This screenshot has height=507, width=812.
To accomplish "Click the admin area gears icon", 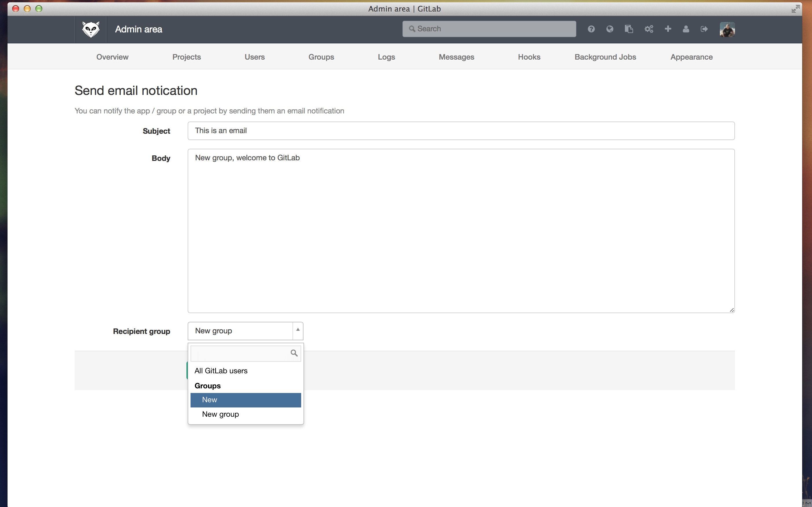I will (x=649, y=29).
